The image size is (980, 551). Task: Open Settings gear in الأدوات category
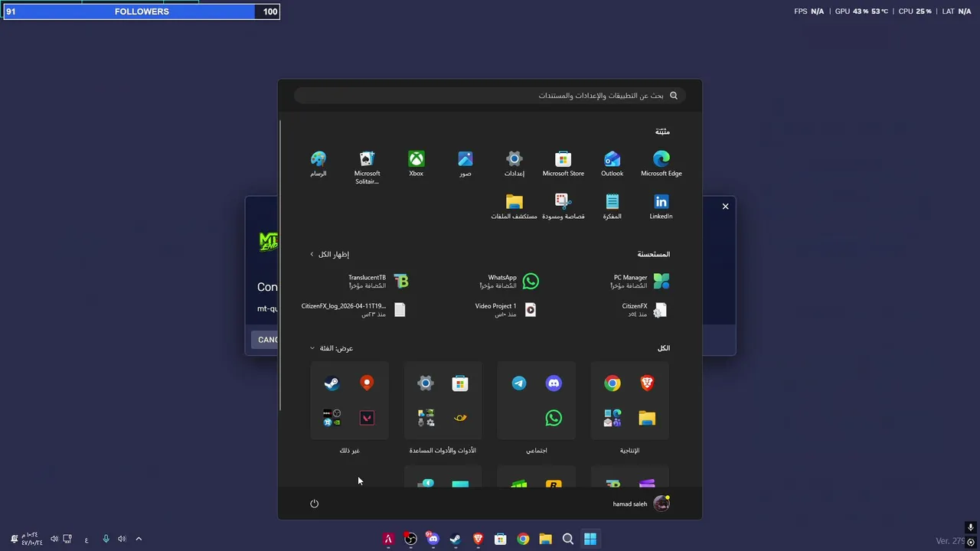click(x=426, y=383)
